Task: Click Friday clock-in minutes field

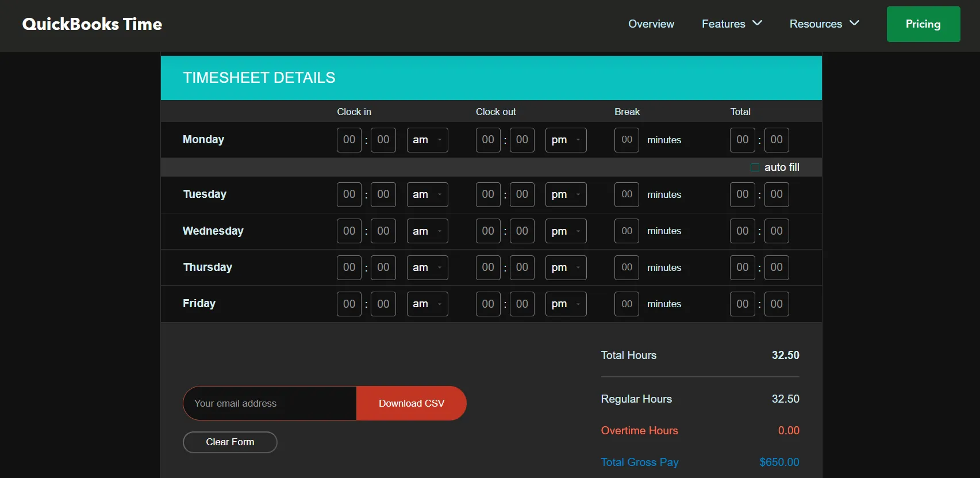Action: pyautogui.click(x=383, y=304)
